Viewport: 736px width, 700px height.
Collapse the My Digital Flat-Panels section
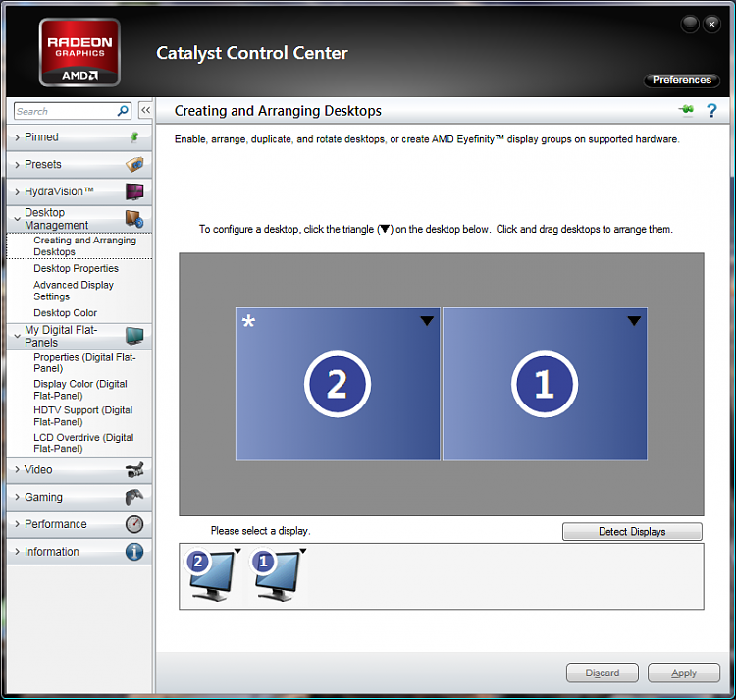(x=79, y=336)
